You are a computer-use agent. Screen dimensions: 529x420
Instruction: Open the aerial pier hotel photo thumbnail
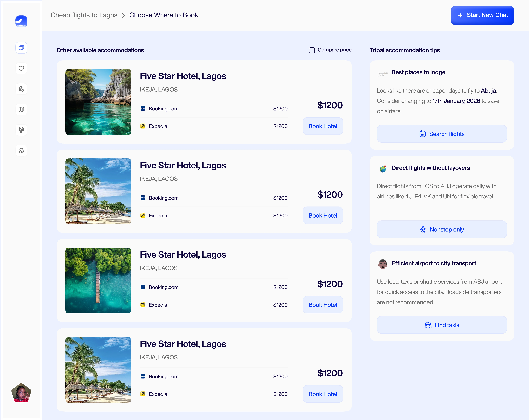pyautogui.click(x=98, y=280)
